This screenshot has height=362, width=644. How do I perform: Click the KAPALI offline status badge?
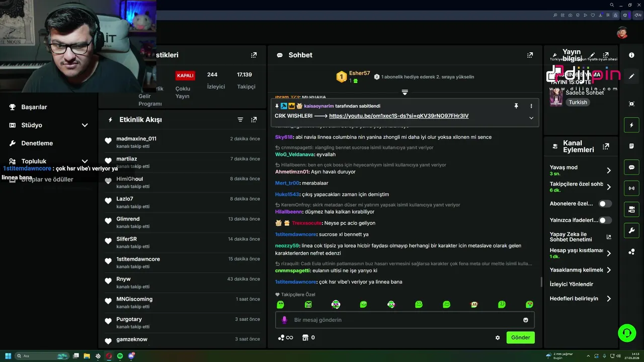[x=185, y=75]
